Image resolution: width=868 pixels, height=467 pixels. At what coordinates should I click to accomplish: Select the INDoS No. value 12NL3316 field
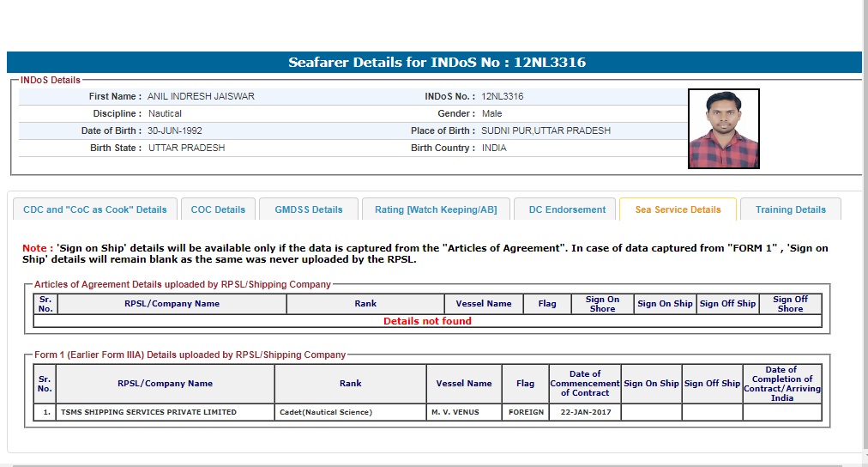point(503,96)
